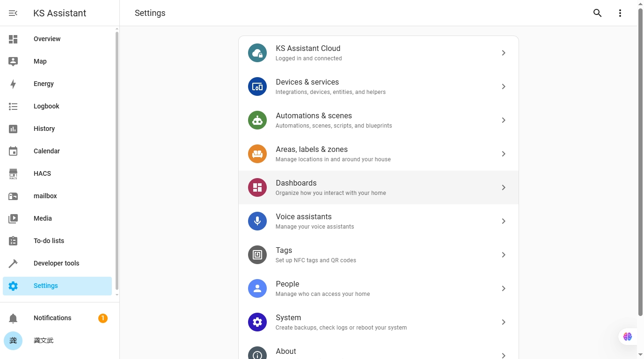Open the Media sidebar icon
Screen dimensions: 644x359
[x=13, y=218]
